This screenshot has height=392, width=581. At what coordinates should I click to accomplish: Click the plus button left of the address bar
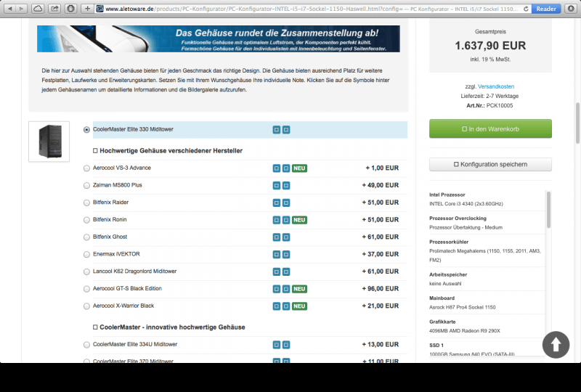point(87,9)
